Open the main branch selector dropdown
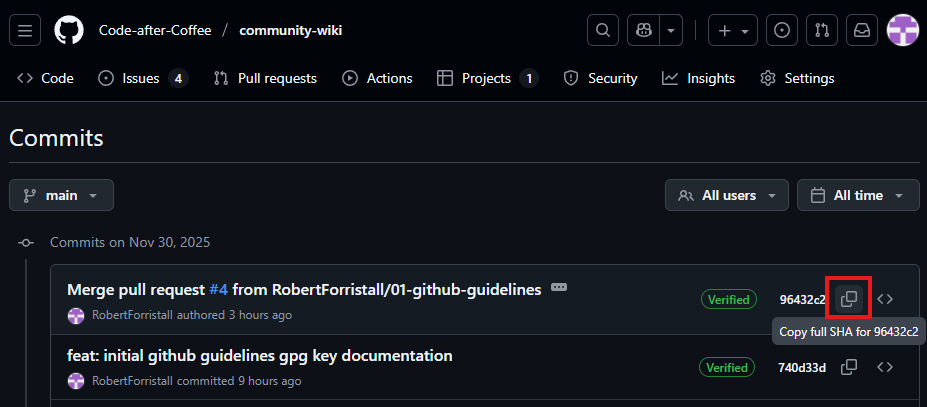 (x=61, y=195)
